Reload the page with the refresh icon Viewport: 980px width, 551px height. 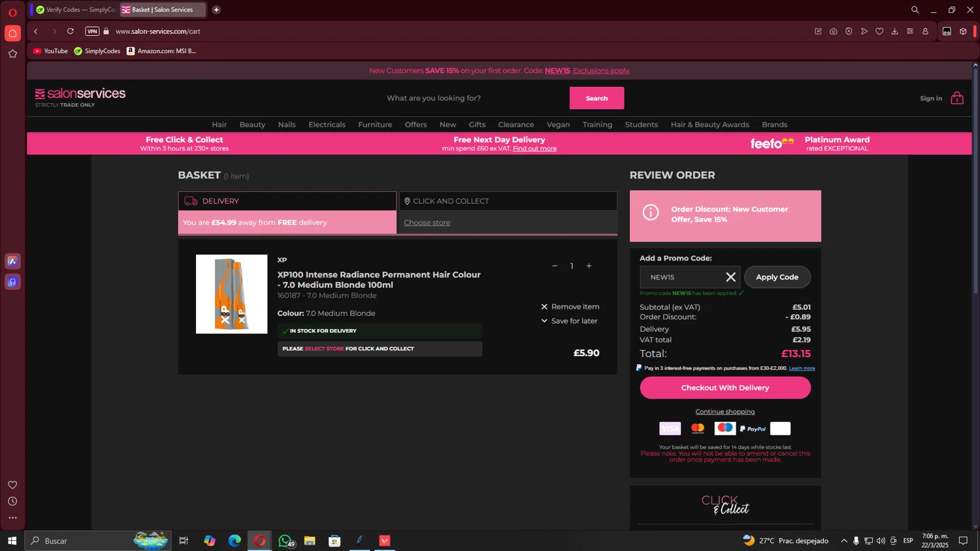[x=71, y=31]
